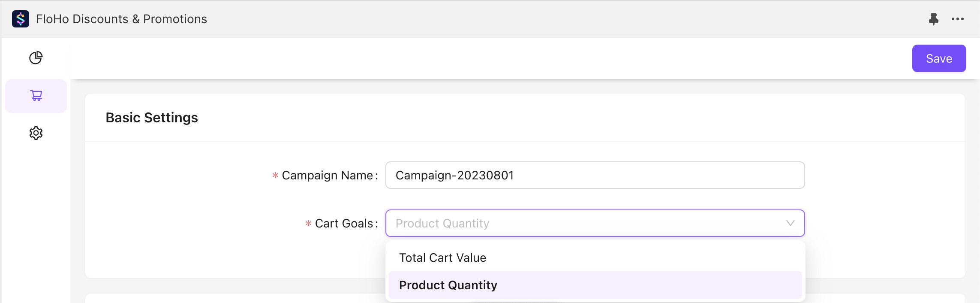Choose Total Cart Value option

[442, 258]
